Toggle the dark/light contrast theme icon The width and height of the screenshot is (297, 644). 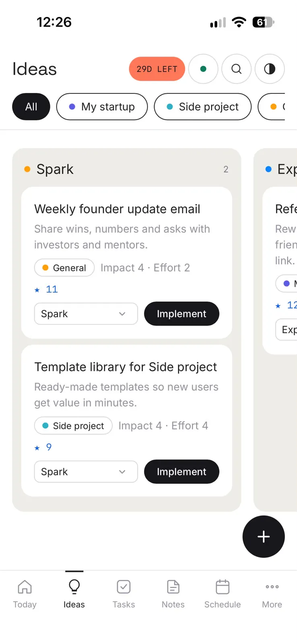click(x=270, y=69)
